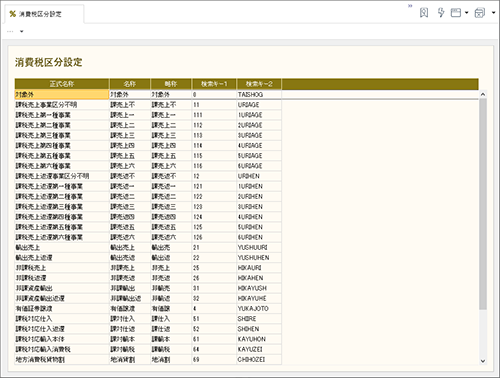Click the 4URIAGE search key cell

(x=259, y=146)
